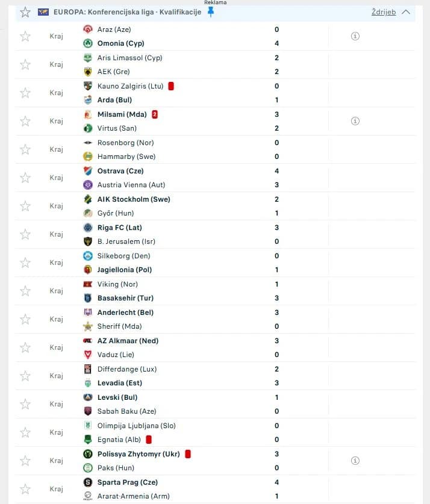Collapse the Konferencijska liga section chevron
The width and height of the screenshot is (430, 504).
tap(406, 12)
